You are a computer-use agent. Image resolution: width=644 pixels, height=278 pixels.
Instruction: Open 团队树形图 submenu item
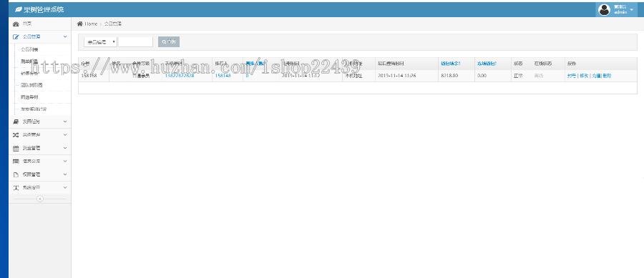pos(31,85)
